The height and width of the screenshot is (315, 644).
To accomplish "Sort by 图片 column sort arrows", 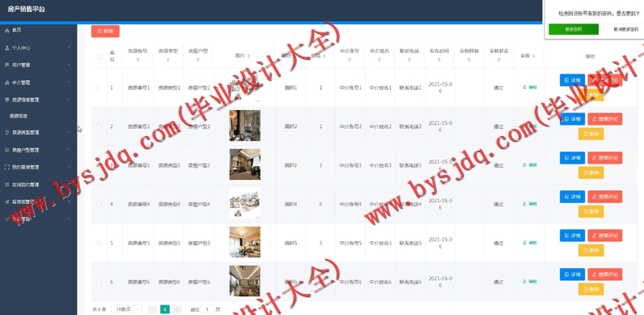I will [x=249, y=56].
